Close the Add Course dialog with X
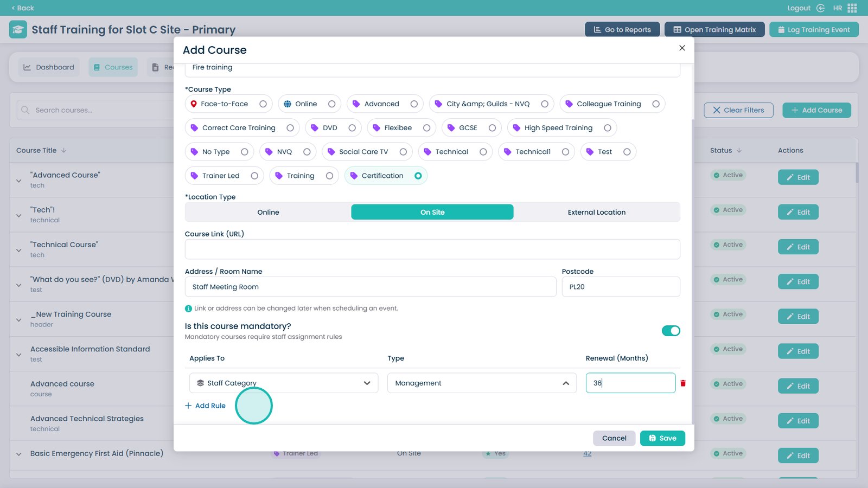Viewport: 868px width, 488px height. [682, 48]
